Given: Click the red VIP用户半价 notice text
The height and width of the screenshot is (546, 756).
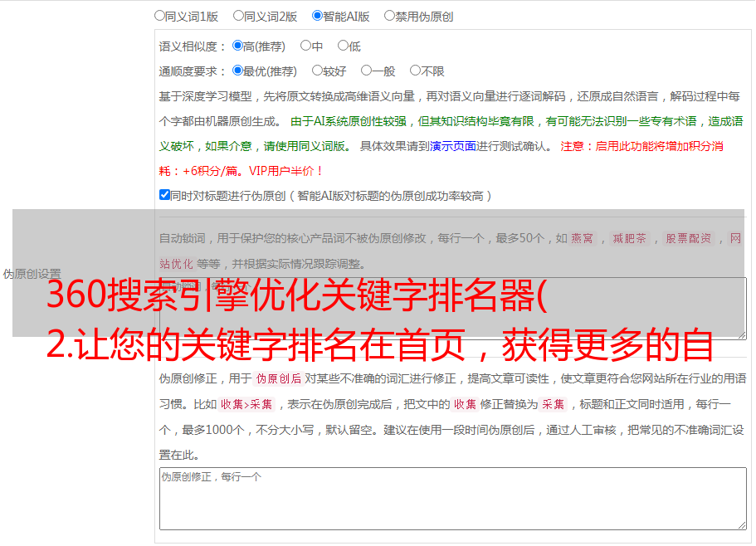Looking at the screenshot, I should point(286,171).
